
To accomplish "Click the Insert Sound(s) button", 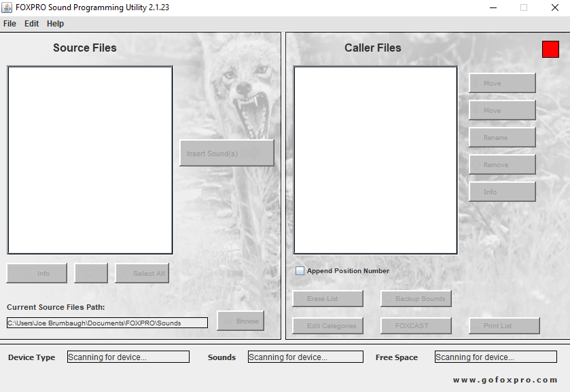I will (227, 153).
